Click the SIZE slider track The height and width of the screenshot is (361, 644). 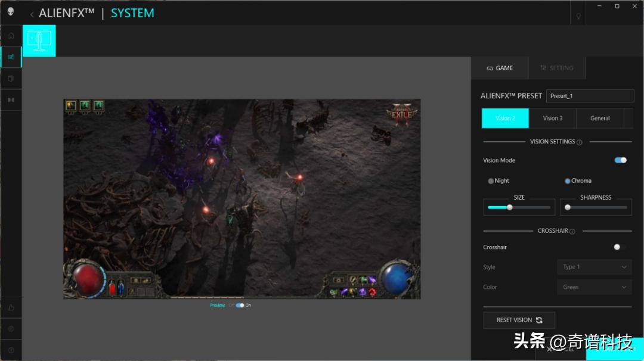click(519, 207)
